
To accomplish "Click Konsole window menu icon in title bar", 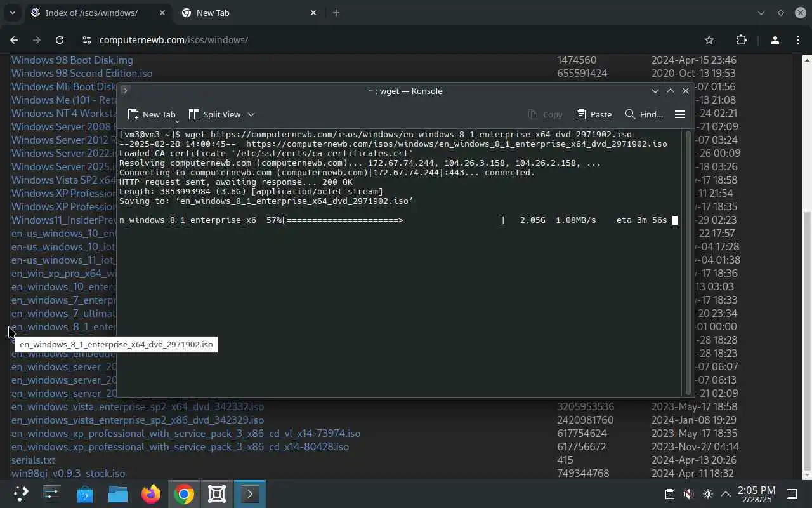I will point(125,91).
